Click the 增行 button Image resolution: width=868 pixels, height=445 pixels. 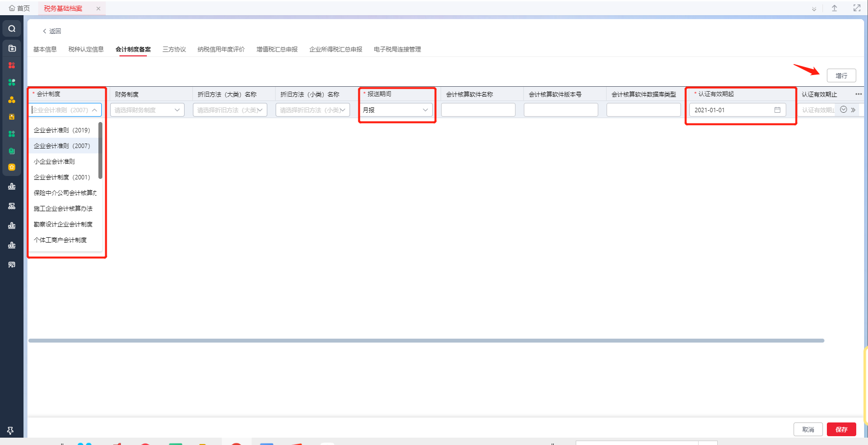click(841, 75)
